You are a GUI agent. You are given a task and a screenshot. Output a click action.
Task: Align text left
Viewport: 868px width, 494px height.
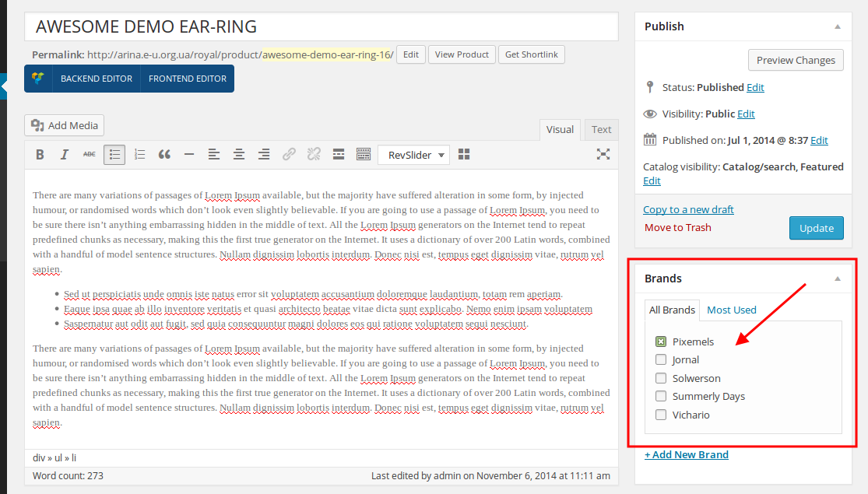(213, 155)
